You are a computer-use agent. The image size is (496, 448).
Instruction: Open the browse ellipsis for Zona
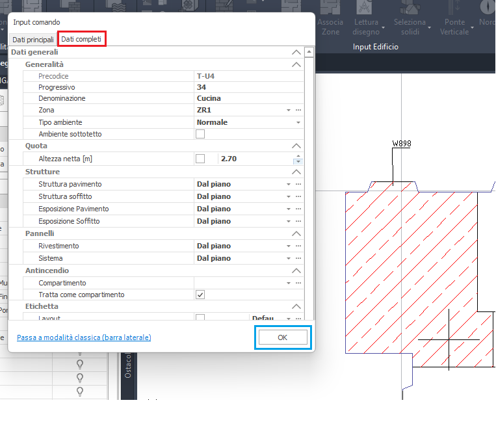(298, 111)
